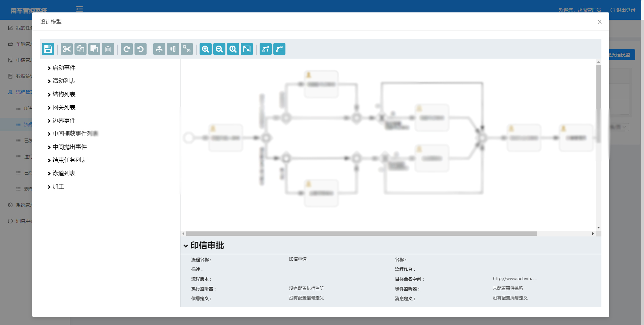Save the model with the floppy disk icon

click(48, 49)
